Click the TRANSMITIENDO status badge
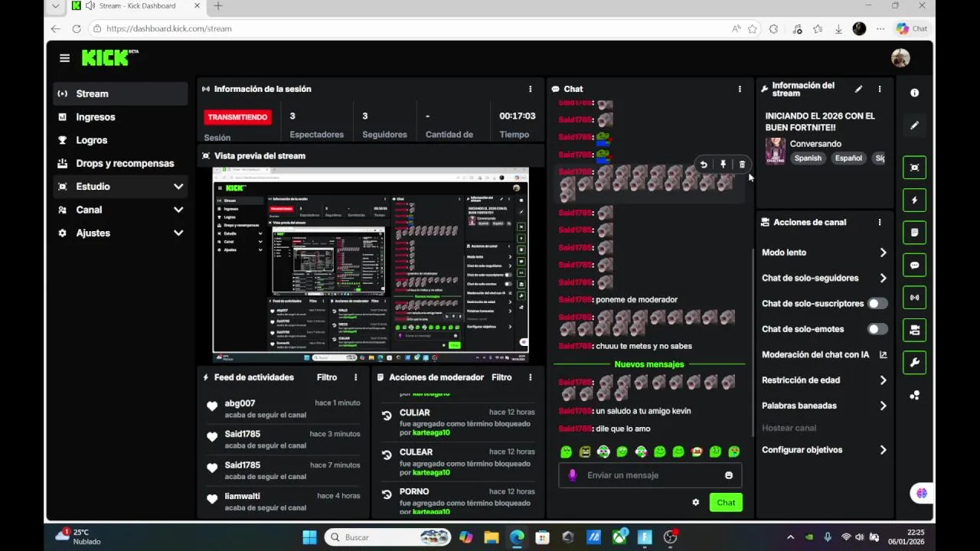Screen dimensions: 980x551 pos(237,117)
